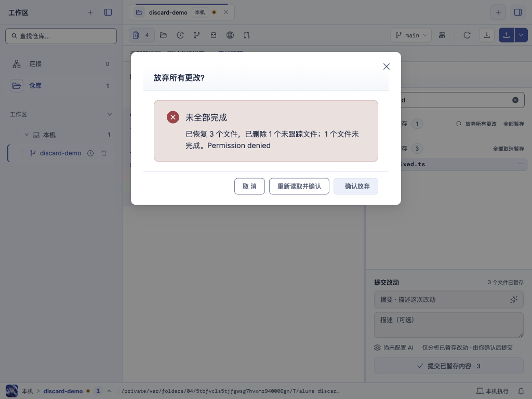Close the discard-demo tab

226,12
